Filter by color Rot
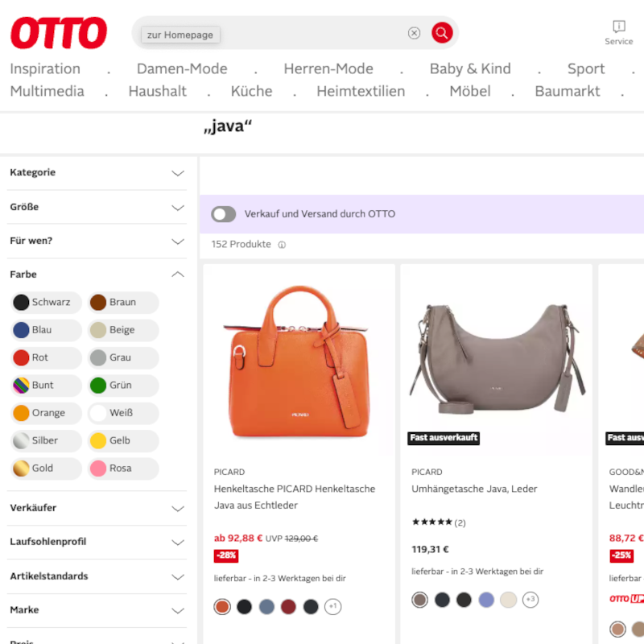This screenshot has width=644, height=644. (46, 357)
